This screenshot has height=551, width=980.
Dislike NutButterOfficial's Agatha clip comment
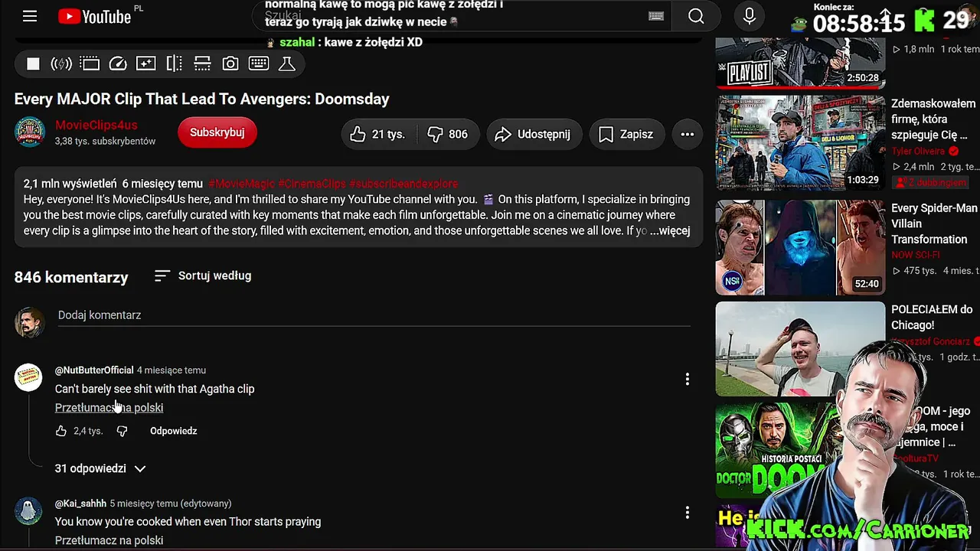(122, 432)
